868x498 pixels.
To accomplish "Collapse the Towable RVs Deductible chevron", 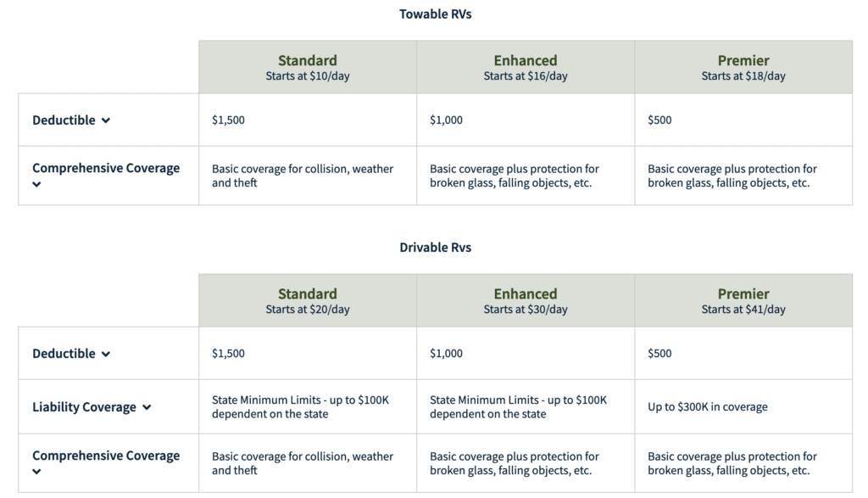I will click(x=107, y=120).
